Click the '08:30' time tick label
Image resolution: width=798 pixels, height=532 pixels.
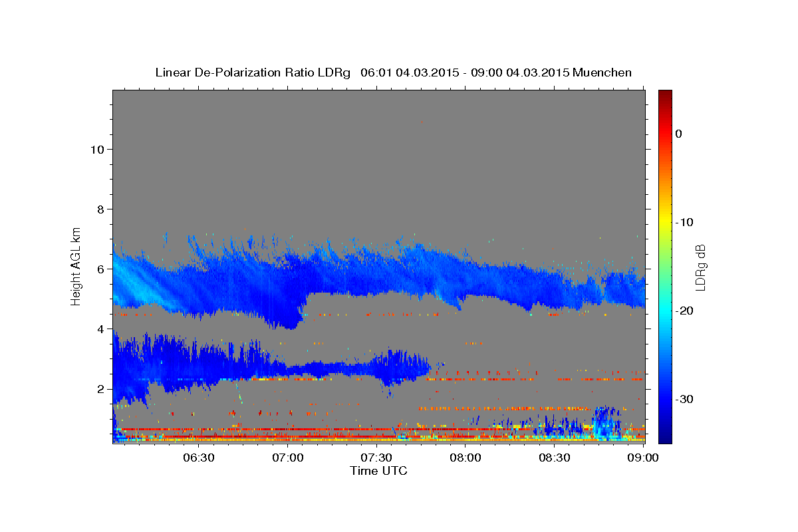555,458
